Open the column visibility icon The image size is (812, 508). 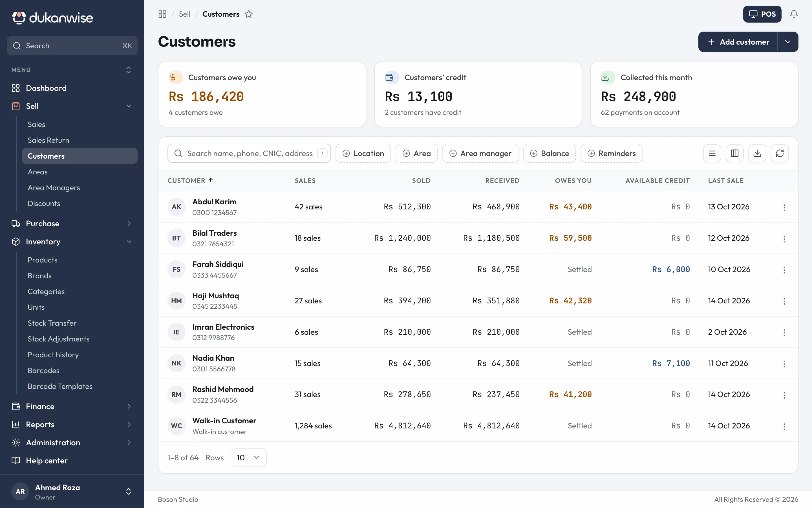(734, 153)
